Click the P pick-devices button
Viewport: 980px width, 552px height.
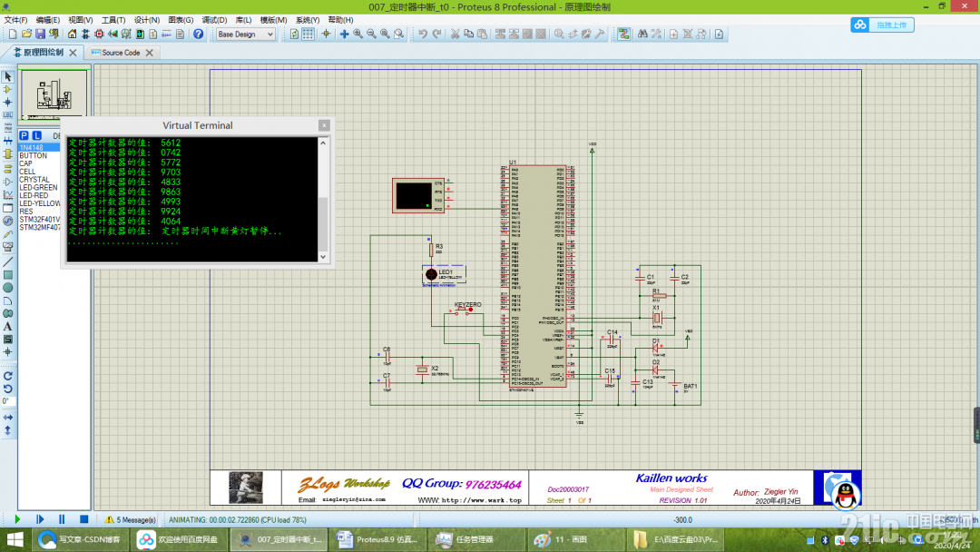tap(24, 135)
